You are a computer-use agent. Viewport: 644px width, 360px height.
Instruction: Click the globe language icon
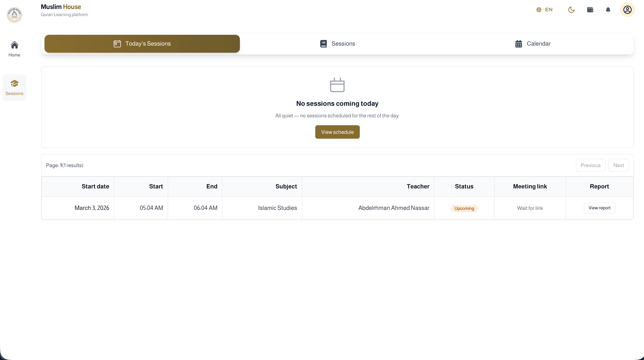[x=539, y=10]
